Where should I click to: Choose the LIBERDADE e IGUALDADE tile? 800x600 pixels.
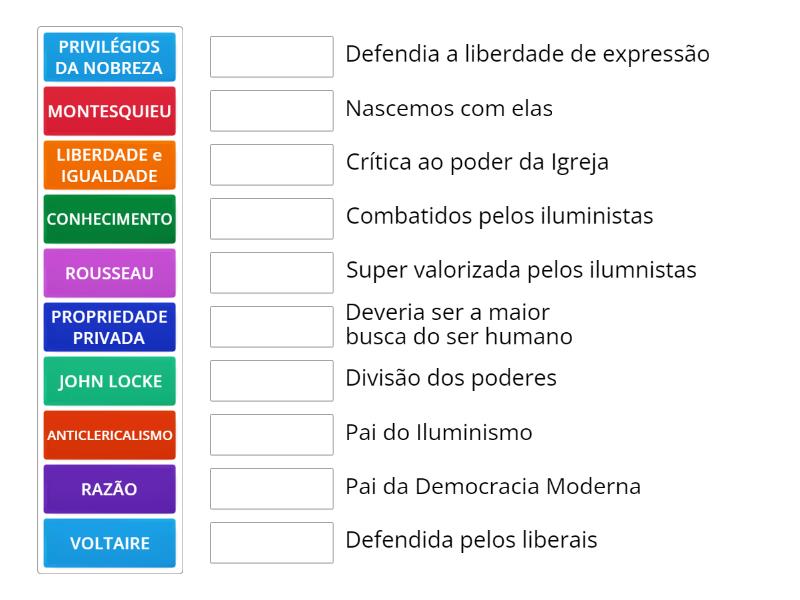click(109, 164)
